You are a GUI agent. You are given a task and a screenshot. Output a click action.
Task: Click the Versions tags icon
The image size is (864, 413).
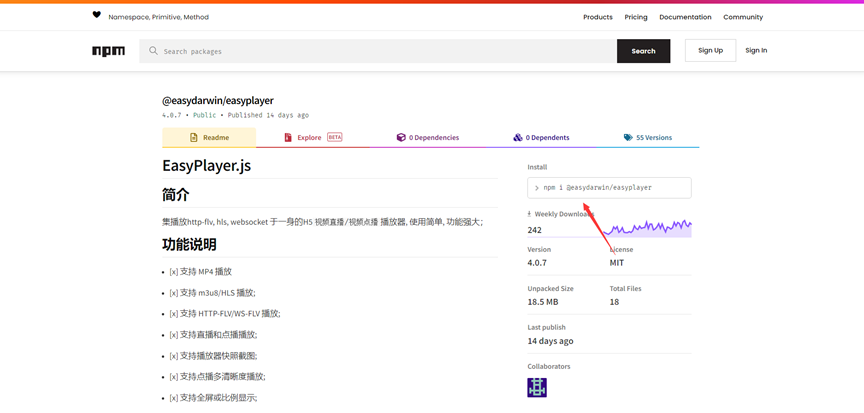pos(628,138)
